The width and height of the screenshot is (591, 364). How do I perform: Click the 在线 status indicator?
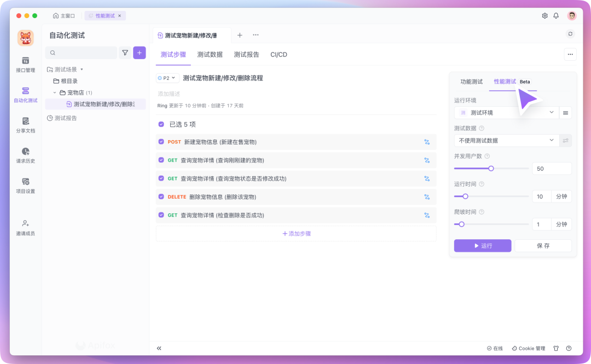pos(495,348)
